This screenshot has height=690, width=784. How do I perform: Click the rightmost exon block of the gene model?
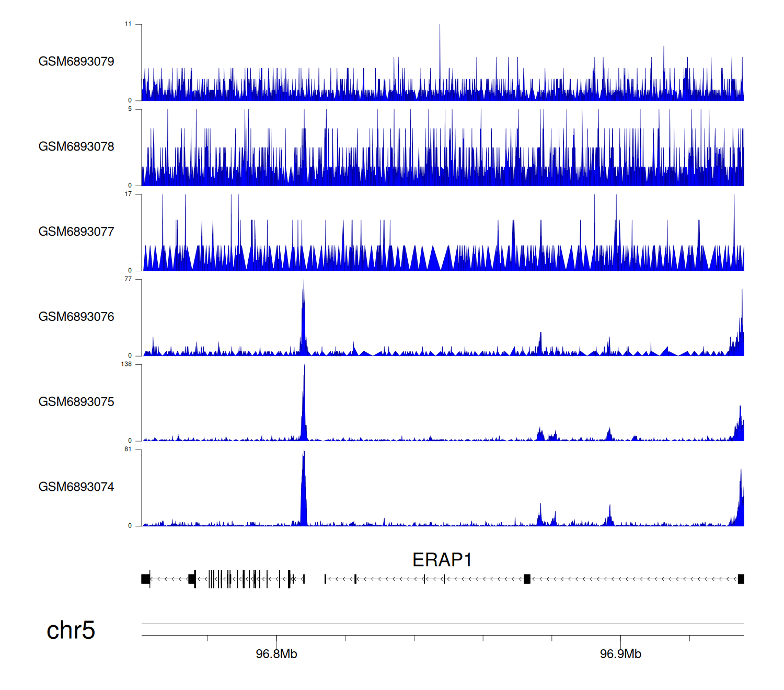point(741,579)
